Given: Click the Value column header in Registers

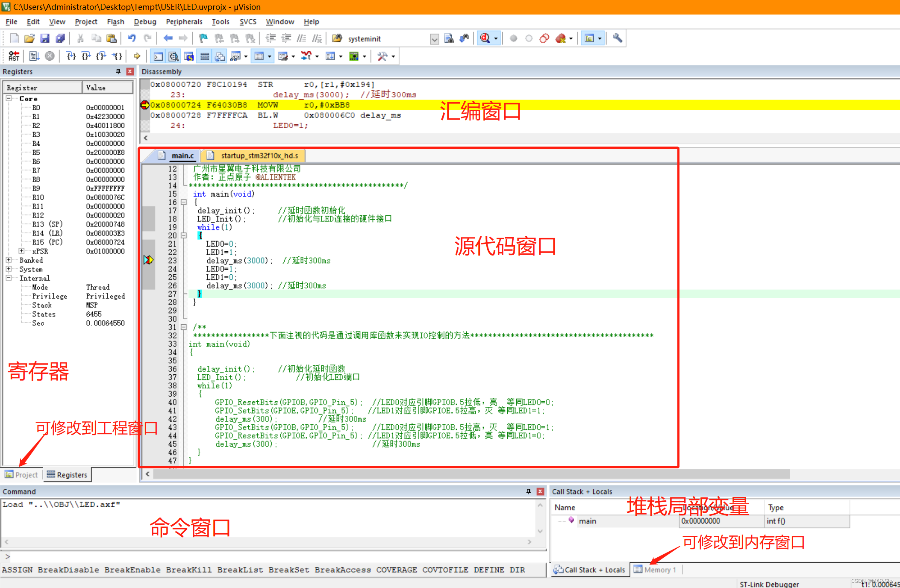Looking at the screenshot, I should click(107, 88).
